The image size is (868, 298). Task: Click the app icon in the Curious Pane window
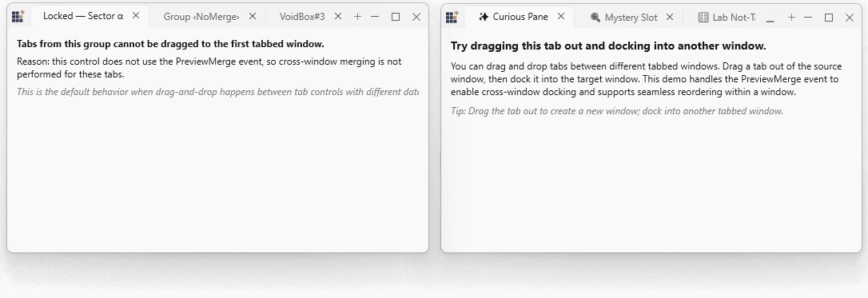[x=452, y=17]
